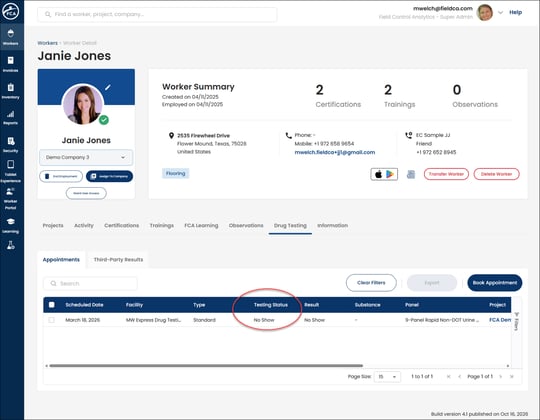Click the End Employment button
The image size is (540, 420).
click(61, 176)
